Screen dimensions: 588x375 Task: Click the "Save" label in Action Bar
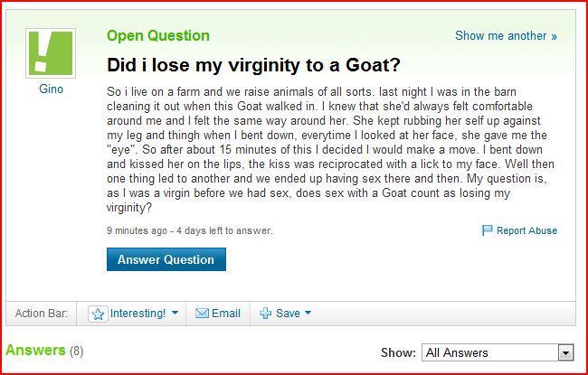(x=288, y=314)
